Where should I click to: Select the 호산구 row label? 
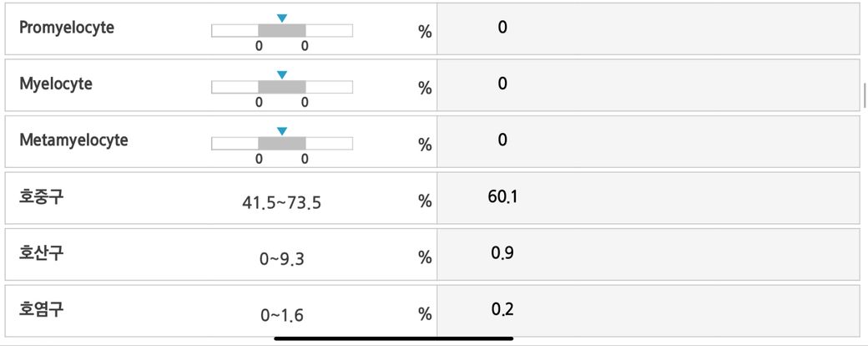coord(42,253)
